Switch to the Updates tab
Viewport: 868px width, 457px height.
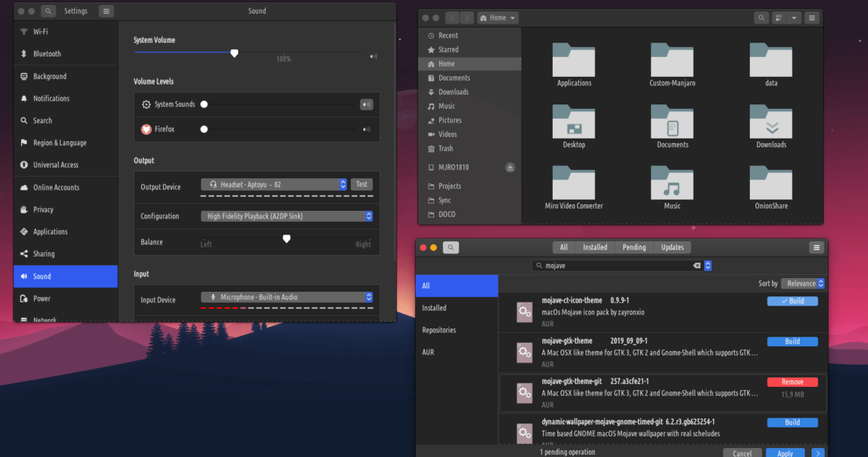pos(672,248)
